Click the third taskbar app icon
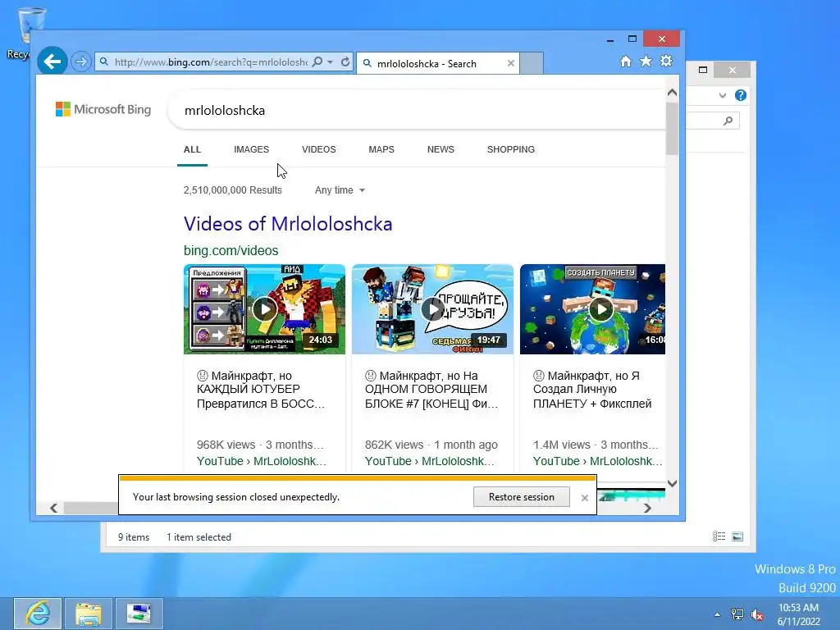Viewport: 840px width, 630px height. click(139, 614)
